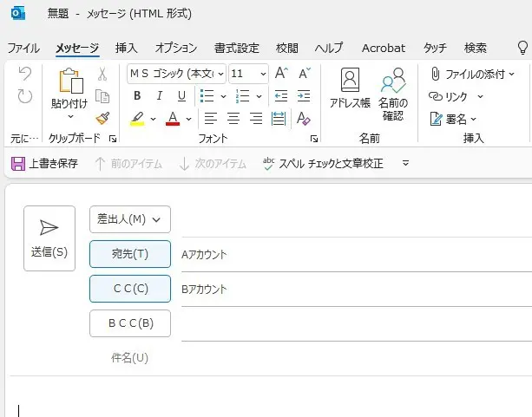Open the Address Book (アドレス帳)
This screenshot has width=532, height=417.
pyautogui.click(x=350, y=88)
